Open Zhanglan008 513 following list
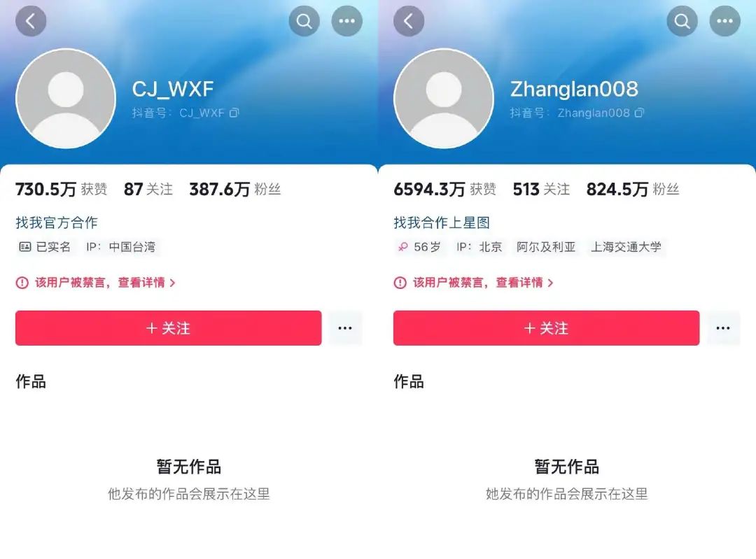756x559 pixels. (x=541, y=189)
